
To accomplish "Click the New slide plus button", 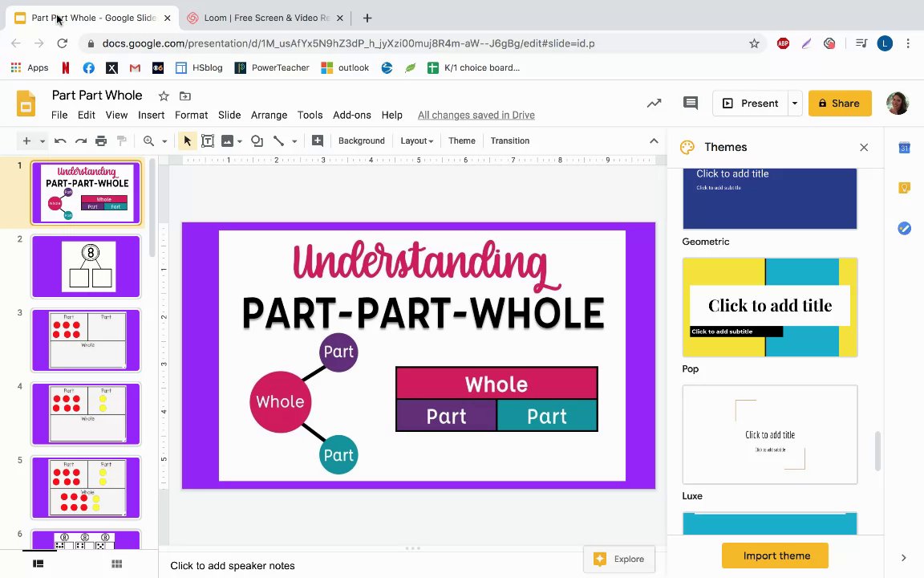I will click(x=26, y=141).
